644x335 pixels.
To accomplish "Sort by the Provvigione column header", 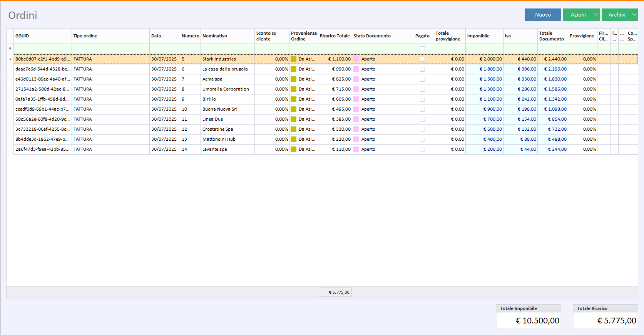I will click(x=583, y=36).
